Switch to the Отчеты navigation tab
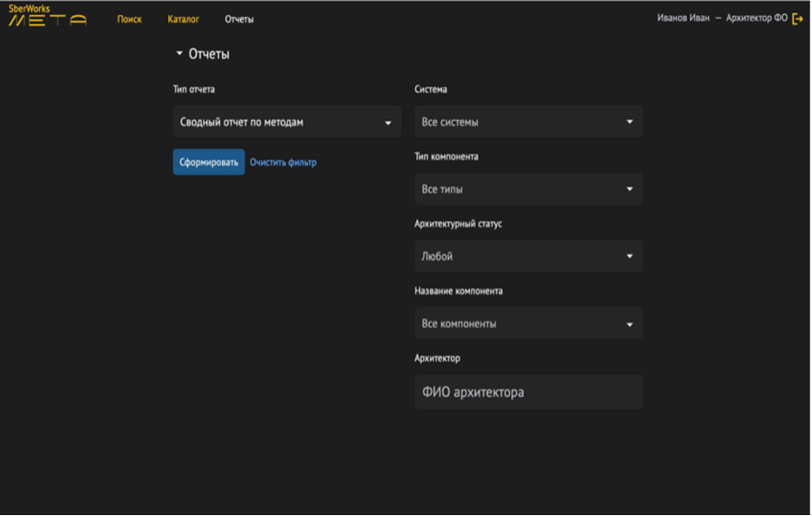This screenshot has height=516, width=812. point(239,19)
